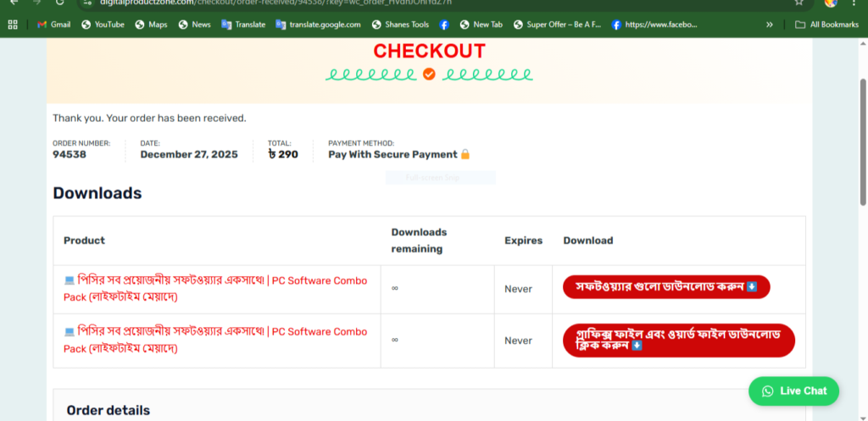868x421 pixels.
Task: Open the Translate bookmark
Action: coord(243,25)
